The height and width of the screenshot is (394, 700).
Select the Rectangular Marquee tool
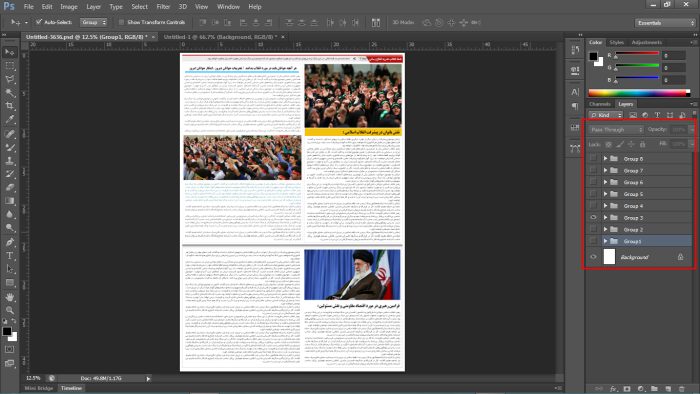[x=9, y=66]
